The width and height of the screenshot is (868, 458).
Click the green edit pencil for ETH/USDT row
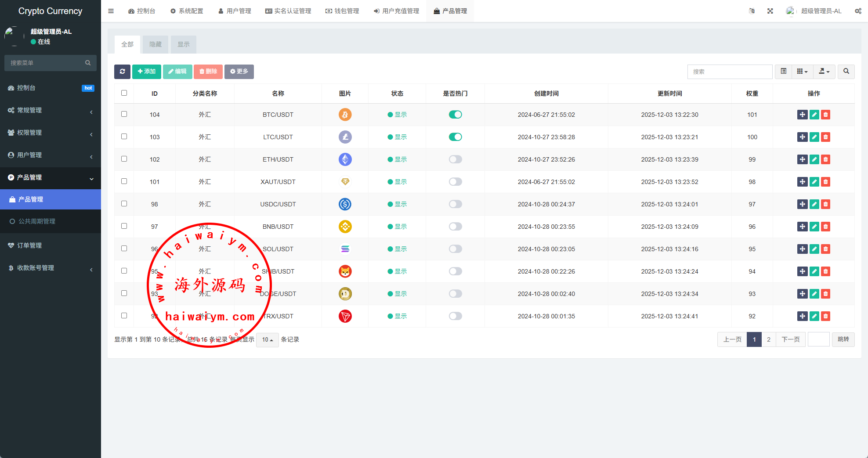tap(814, 159)
